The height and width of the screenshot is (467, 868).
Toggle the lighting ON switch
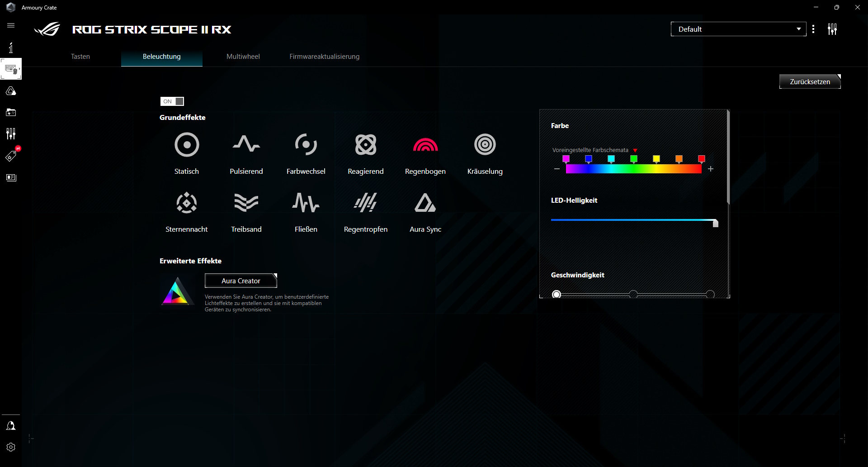coord(172,101)
